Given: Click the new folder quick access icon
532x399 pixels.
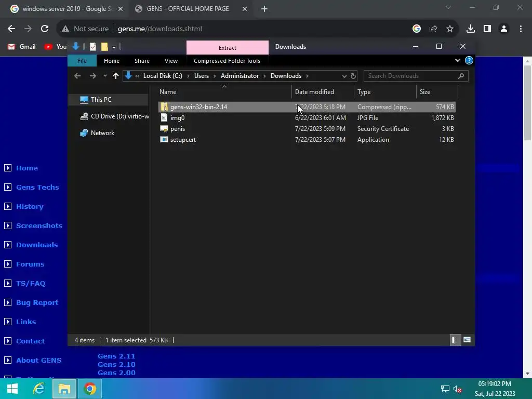Looking at the screenshot, I should (x=104, y=46).
